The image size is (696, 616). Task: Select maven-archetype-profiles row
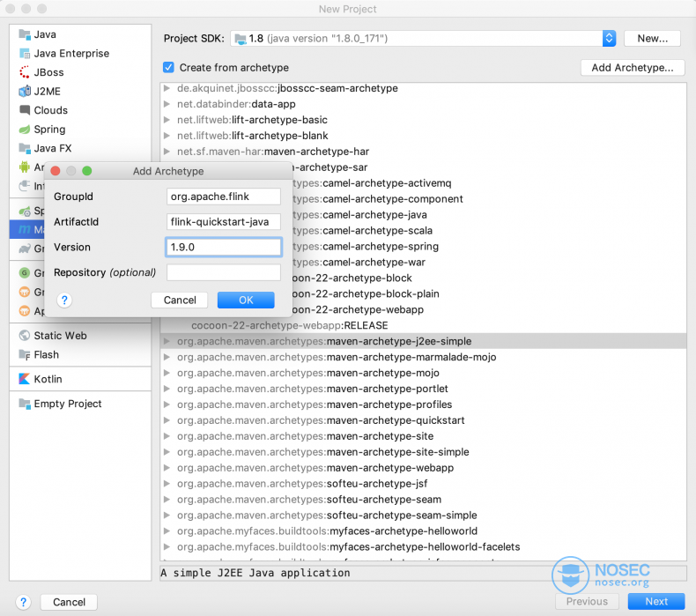click(x=424, y=404)
